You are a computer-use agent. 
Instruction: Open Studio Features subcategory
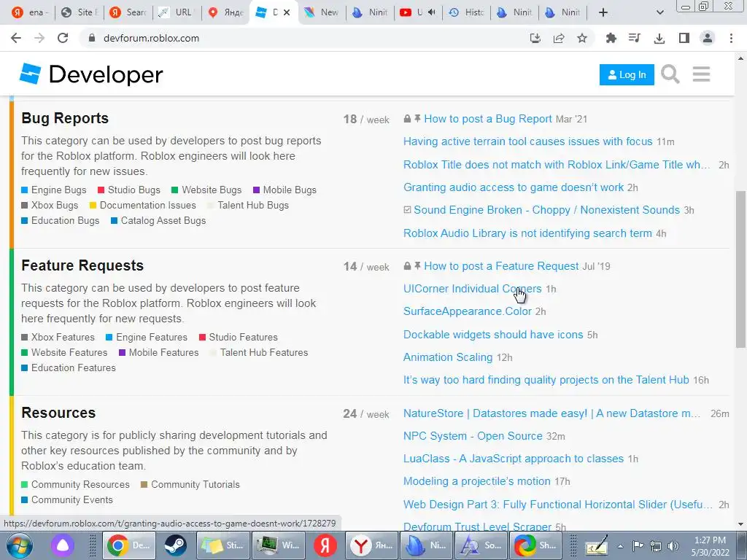coord(238,337)
